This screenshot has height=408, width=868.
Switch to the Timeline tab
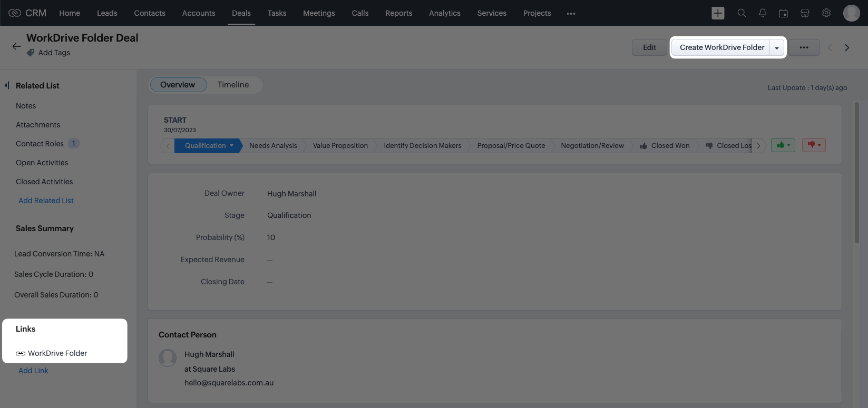coord(233,85)
